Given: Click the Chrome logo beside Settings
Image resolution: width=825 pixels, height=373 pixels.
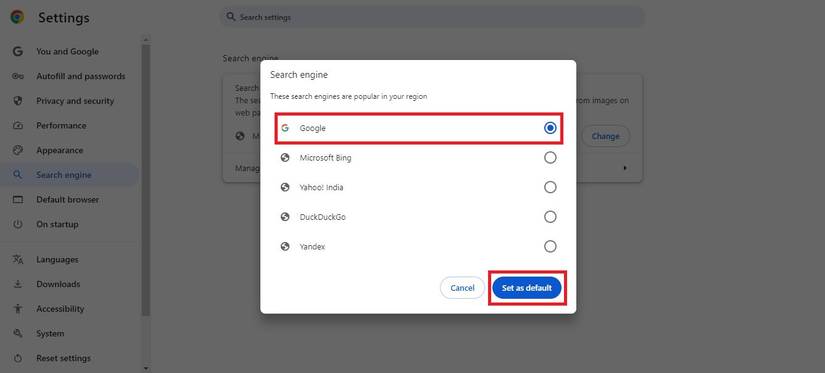Looking at the screenshot, I should tap(17, 17).
